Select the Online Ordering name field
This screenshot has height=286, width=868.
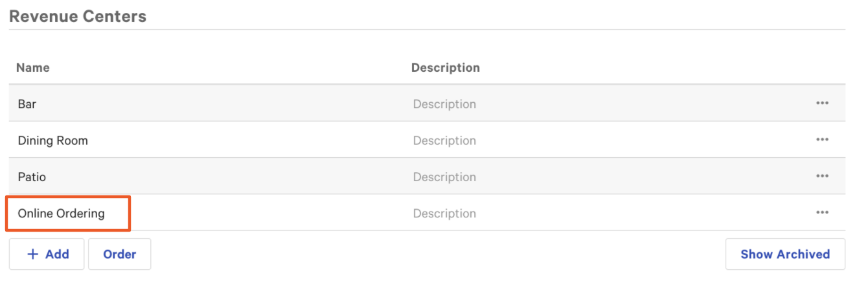coord(62,214)
